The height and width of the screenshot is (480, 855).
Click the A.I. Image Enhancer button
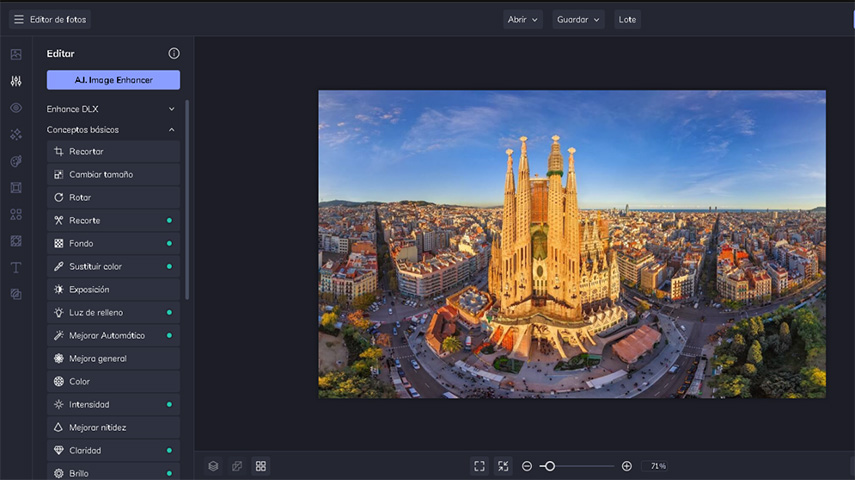[x=113, y=80]
